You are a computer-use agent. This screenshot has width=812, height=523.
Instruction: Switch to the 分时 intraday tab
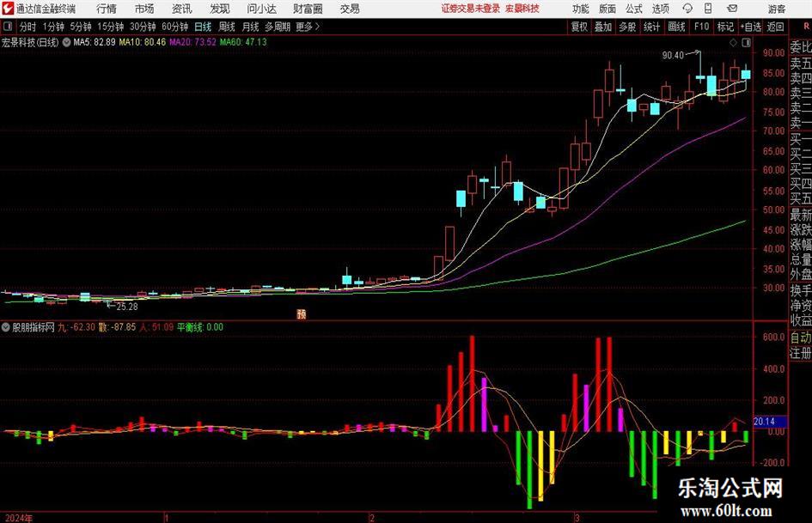(27, 27)
